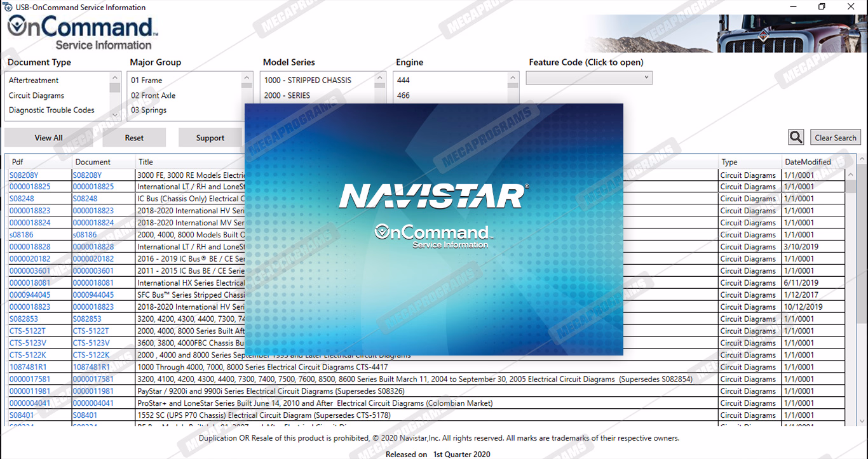The image size is (868, 459).
Task: Open the Feature Code dropdown
Action: (588, 77)
